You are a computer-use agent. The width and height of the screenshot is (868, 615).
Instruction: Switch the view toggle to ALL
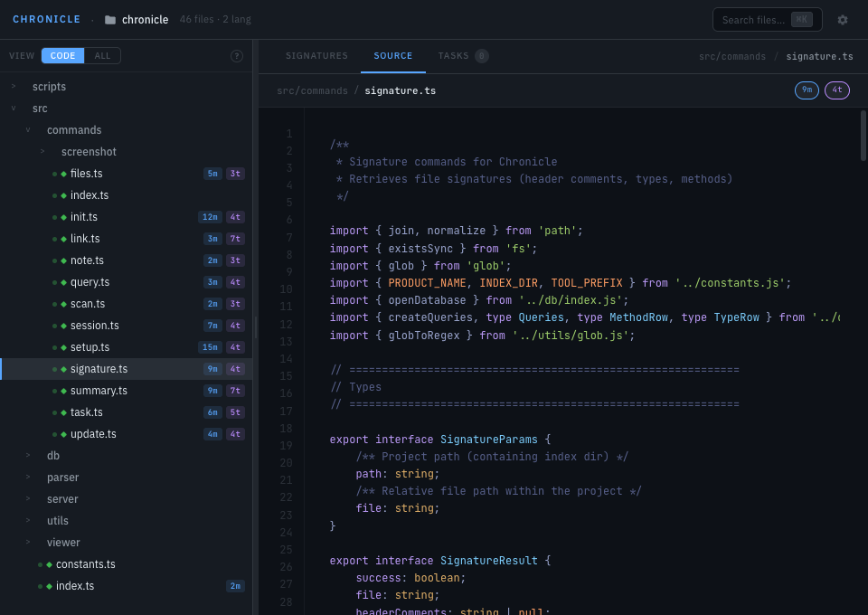[x=102, y=55]
